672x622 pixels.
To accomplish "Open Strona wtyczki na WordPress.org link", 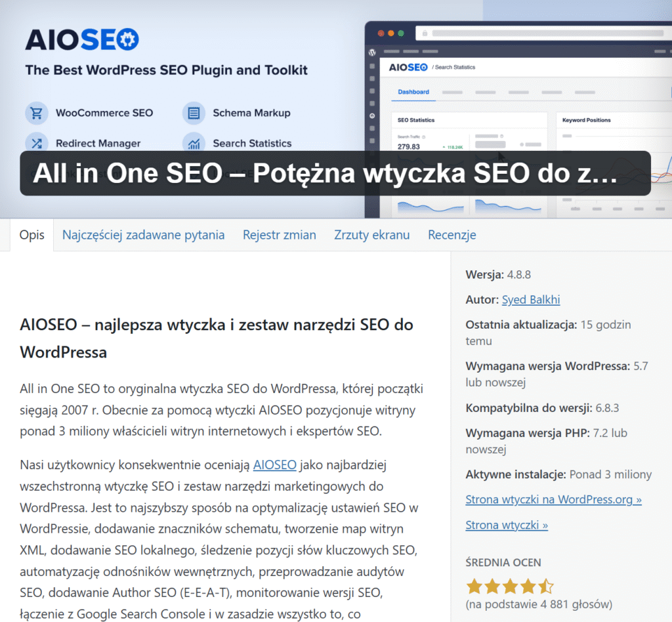I will (553, 499).
